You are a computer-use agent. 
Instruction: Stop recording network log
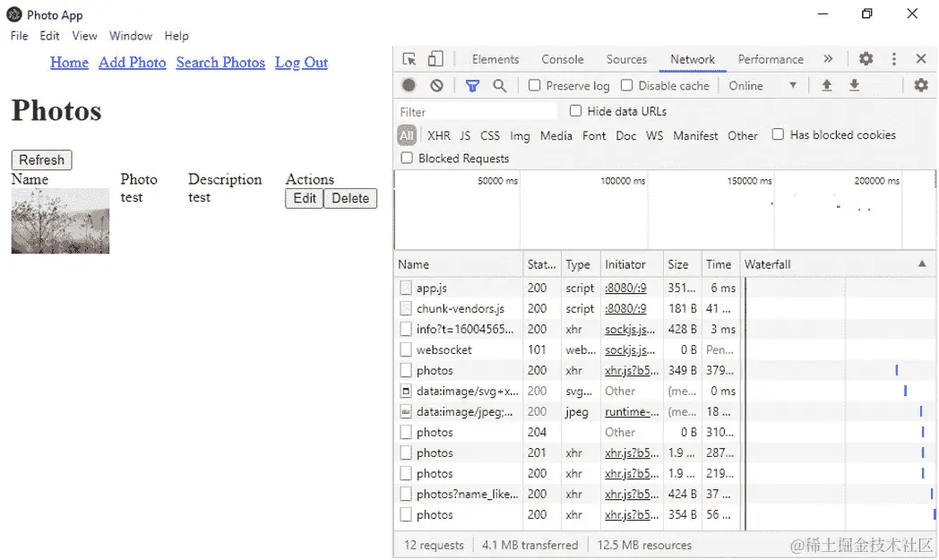pyautogui.click(x=409, y=86)
